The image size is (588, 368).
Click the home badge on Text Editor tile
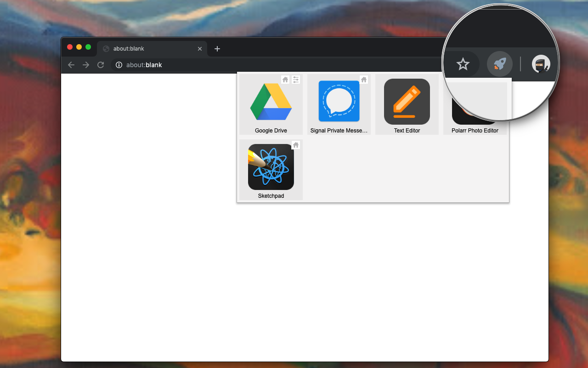click(431, 80)
